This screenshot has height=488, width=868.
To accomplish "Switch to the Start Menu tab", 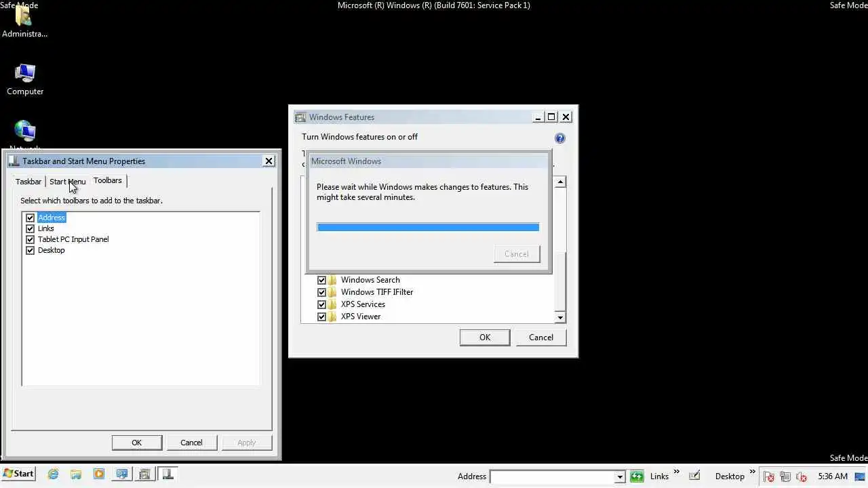I will coord(67,182).
